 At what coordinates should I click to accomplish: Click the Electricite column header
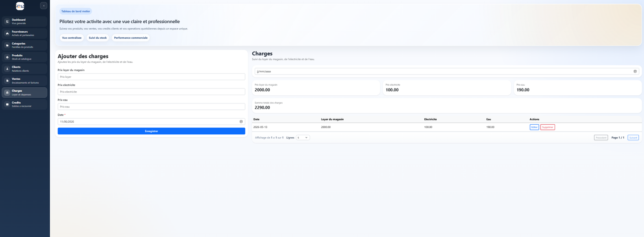[x=430, y=120]
